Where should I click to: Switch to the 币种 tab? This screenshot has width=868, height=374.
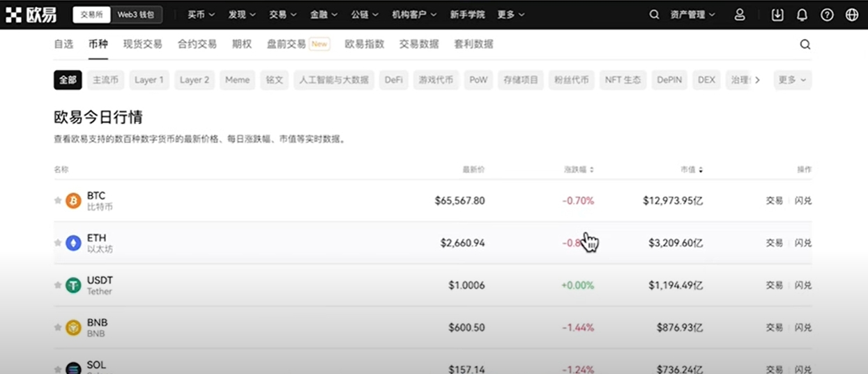coord(98,44)
